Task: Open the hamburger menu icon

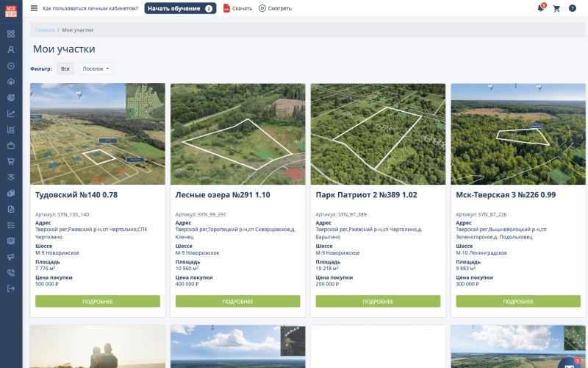Action: point(34,8)
